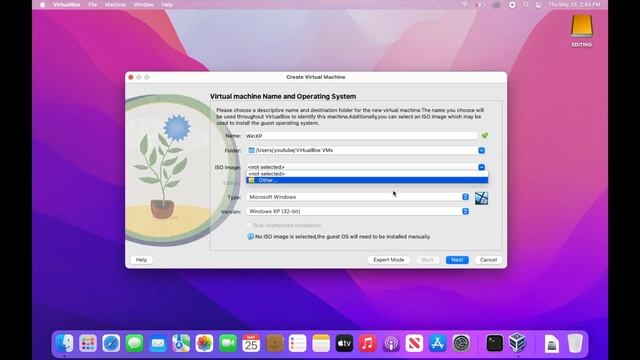Select Other... in ISO image list
The width and height of the screenshot is (640, 360).
(x=367, y=180)
